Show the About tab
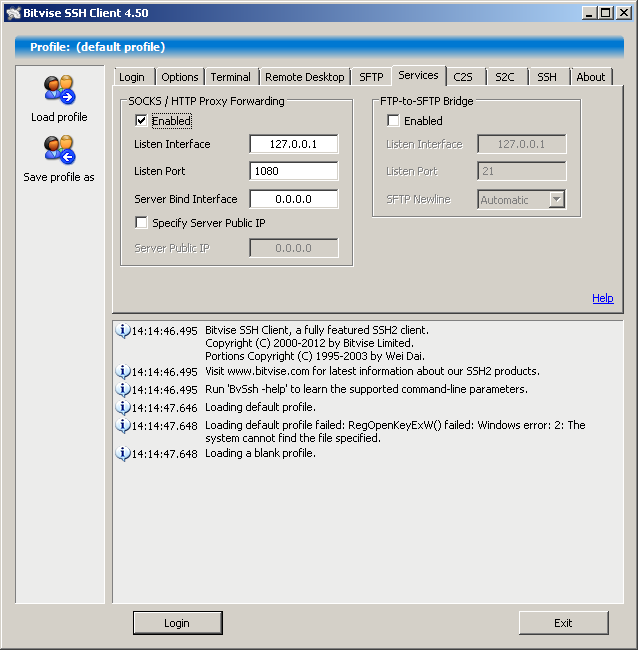638x650 pixels. (x=590, y=77)
